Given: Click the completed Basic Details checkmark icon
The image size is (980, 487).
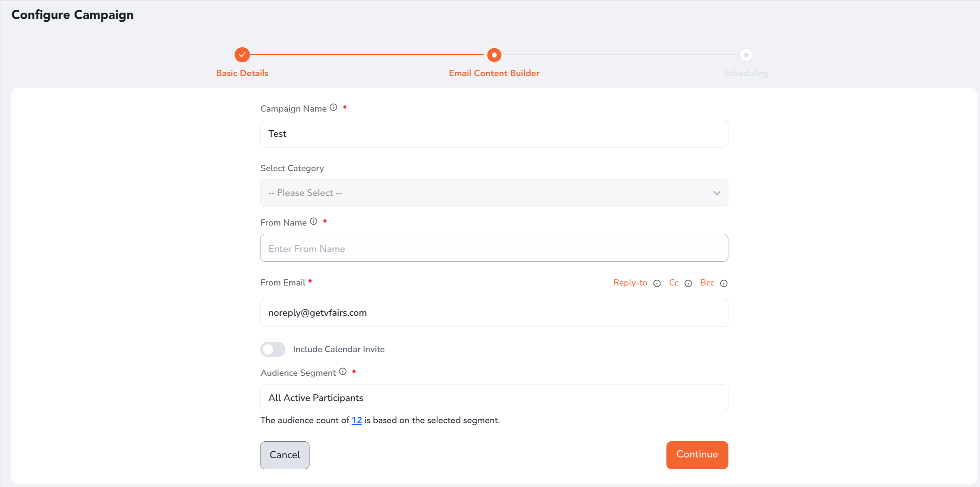Looking at the screenshot, I should [242, 55].
